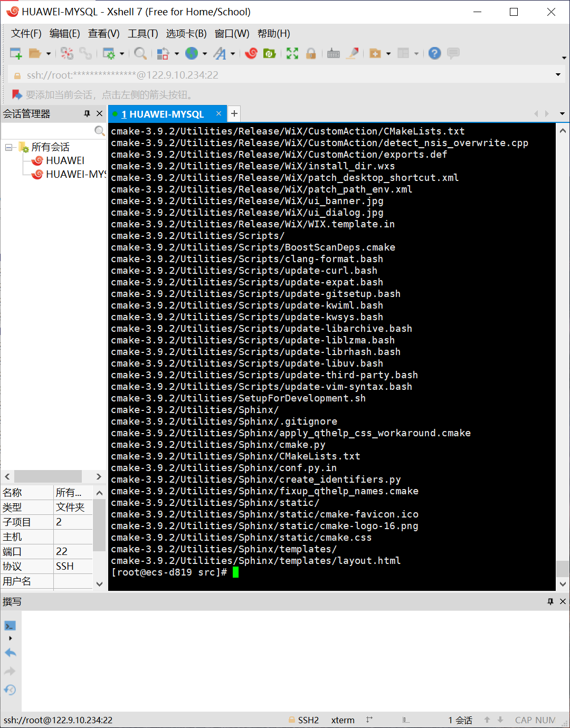570x728 pixels.
Task: Open the 编辑(E) menu
Action: [x=65, y=34]
